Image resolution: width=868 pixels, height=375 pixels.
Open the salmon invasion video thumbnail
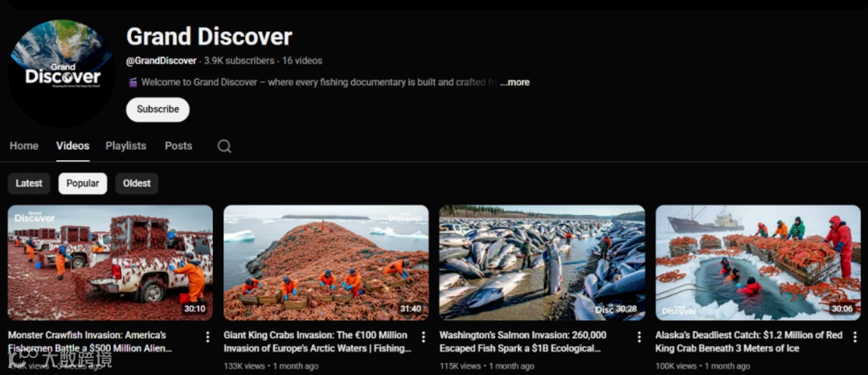(x=542, y=262)
